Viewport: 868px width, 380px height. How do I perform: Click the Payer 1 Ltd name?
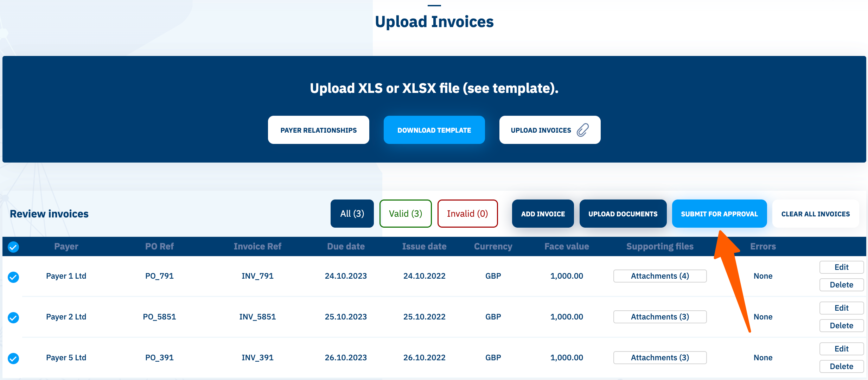(66, 276)
